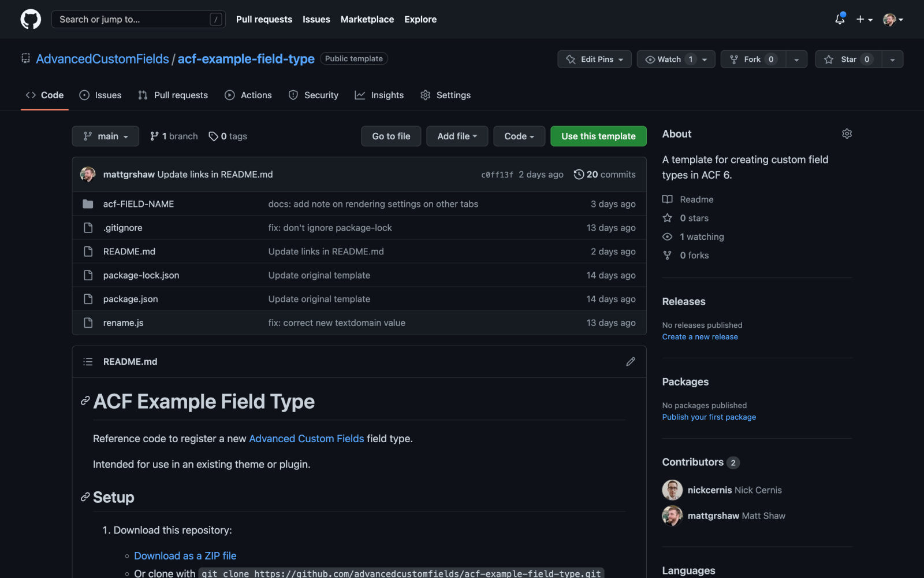This screenshot has height=578, width=924.
Task: Open the notifications bell
Action: coord(839,19)
